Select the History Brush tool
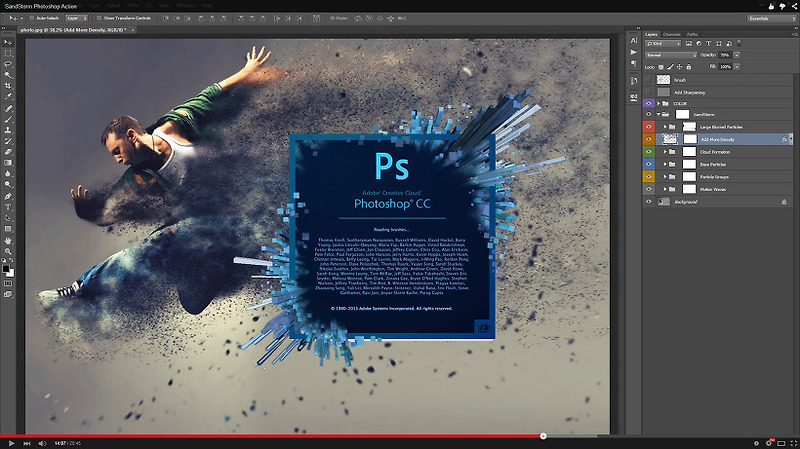The image size is (800, 449). (x=8, y=141)
